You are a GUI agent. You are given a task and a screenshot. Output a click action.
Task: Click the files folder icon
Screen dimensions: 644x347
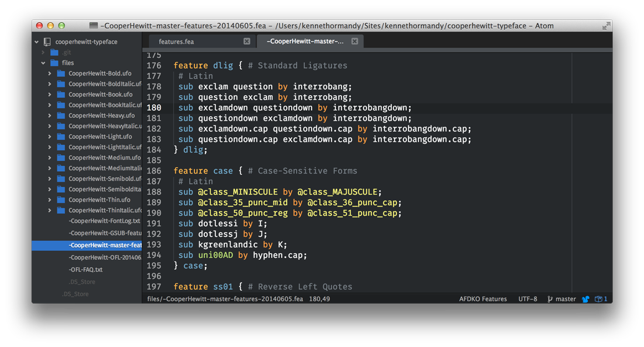coord(54,63)
